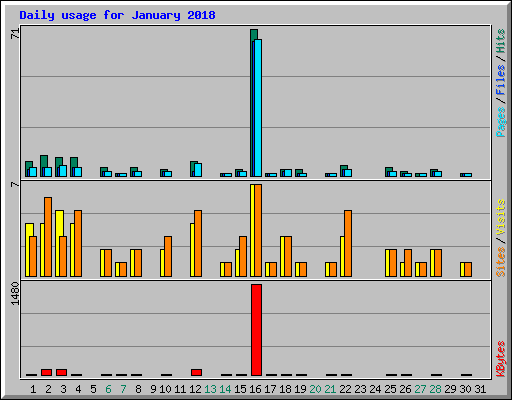Click day label "31" on the x-axis
Screen dimensions: 512x400
coord(480,389)
